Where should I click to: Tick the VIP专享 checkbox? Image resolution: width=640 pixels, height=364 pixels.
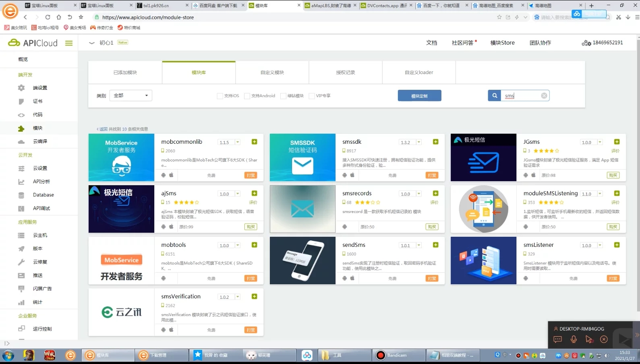(312, 96)
